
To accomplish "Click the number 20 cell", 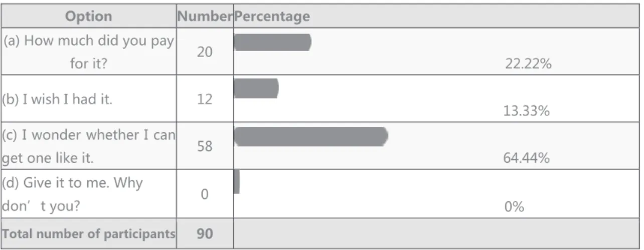I will pyautogui.click(x=205, y=52).
